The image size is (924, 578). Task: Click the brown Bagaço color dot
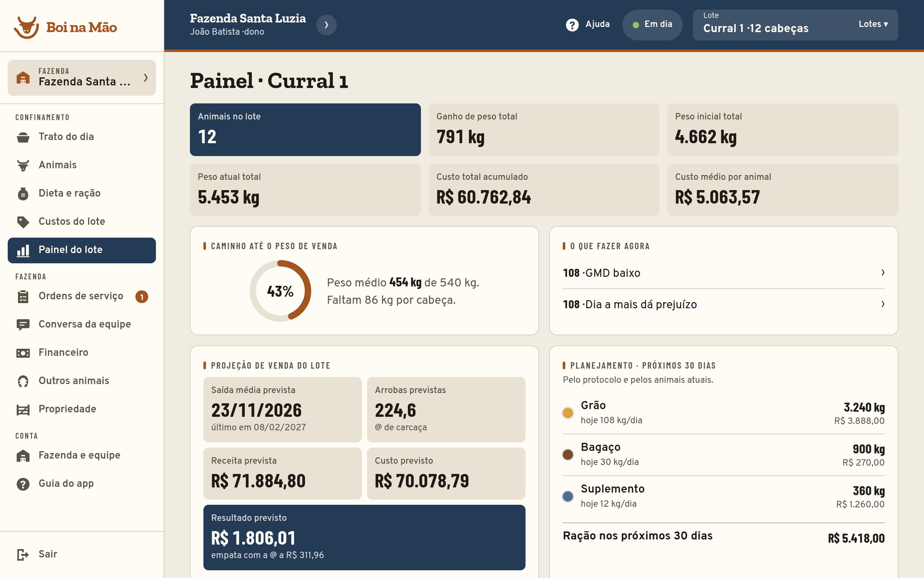pyautogui.click(x=568, y=455)
